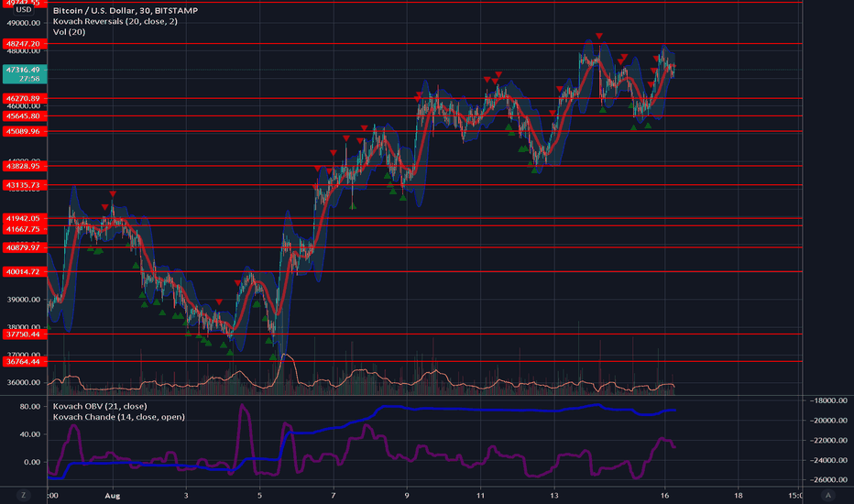Click the 37750.44 price line label
The image size is (854, 504).
click(x=24, y=334)
